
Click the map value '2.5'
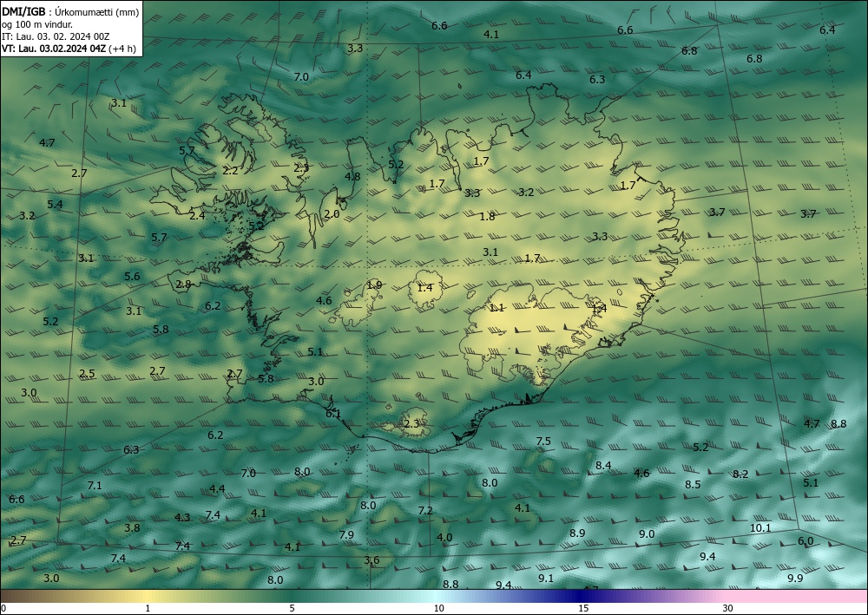pos(87,374)
